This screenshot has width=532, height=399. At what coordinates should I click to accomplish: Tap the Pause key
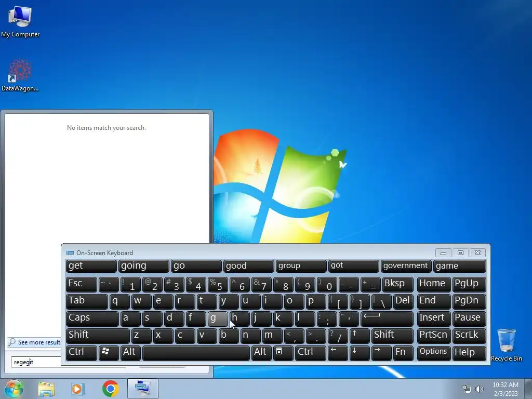tap(469, 318)
